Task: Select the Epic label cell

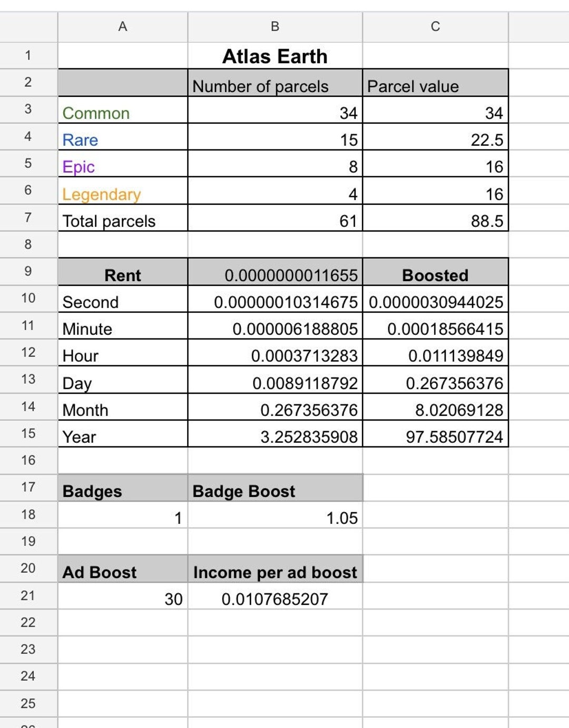Action: click(123, 164)
